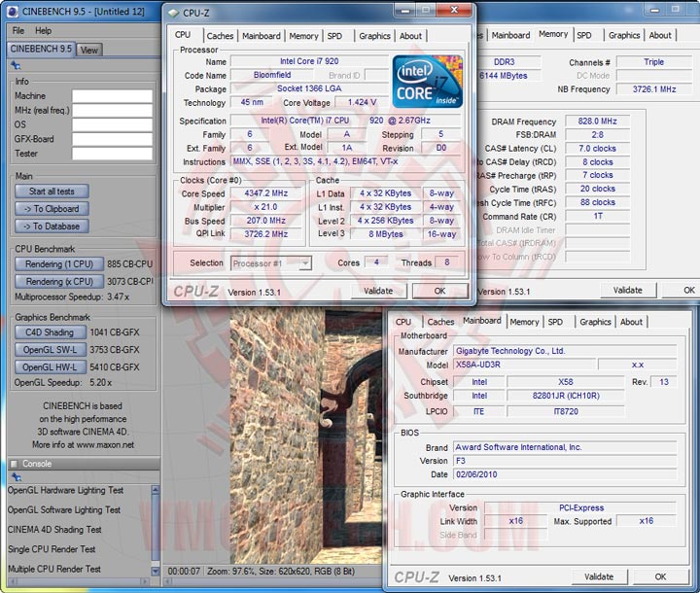This screenshot has width=700, height=593.
Task: Click Validate in the front CPU-Z window
Action: (x=378, y=291)
